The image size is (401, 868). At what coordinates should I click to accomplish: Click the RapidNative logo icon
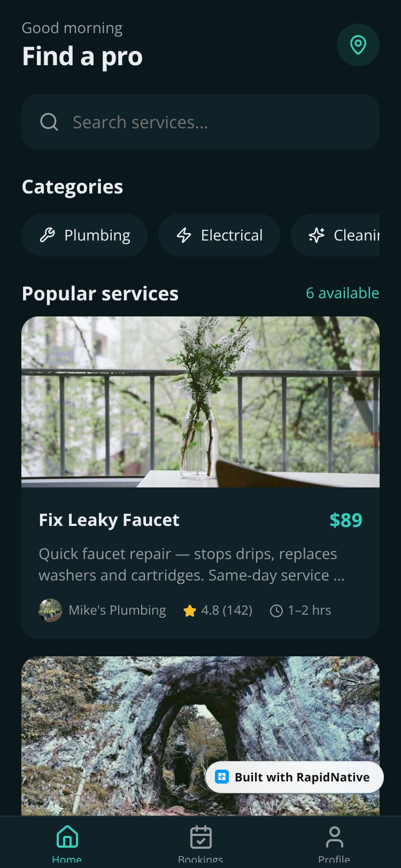(222, 777)
